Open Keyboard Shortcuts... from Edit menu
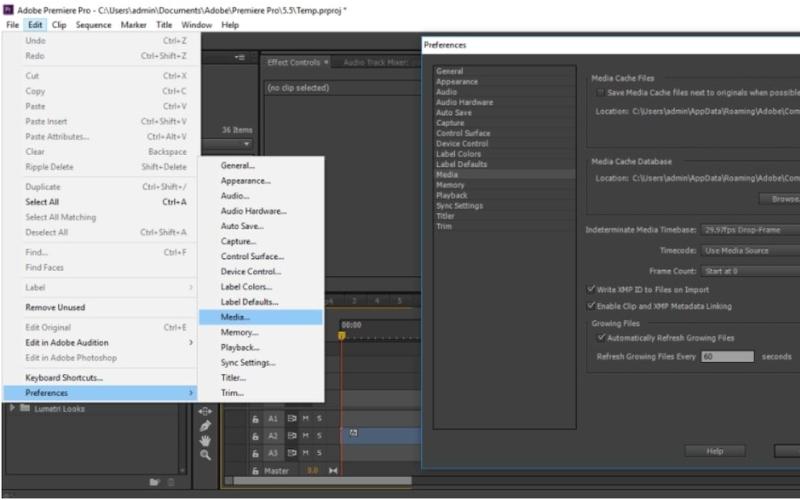Viewport: 800px width, 500px height. [101, 378]
